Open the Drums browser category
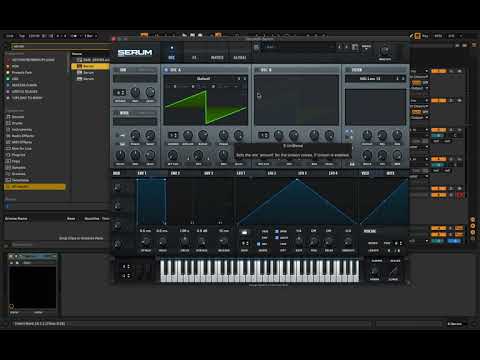 [17, 123]
